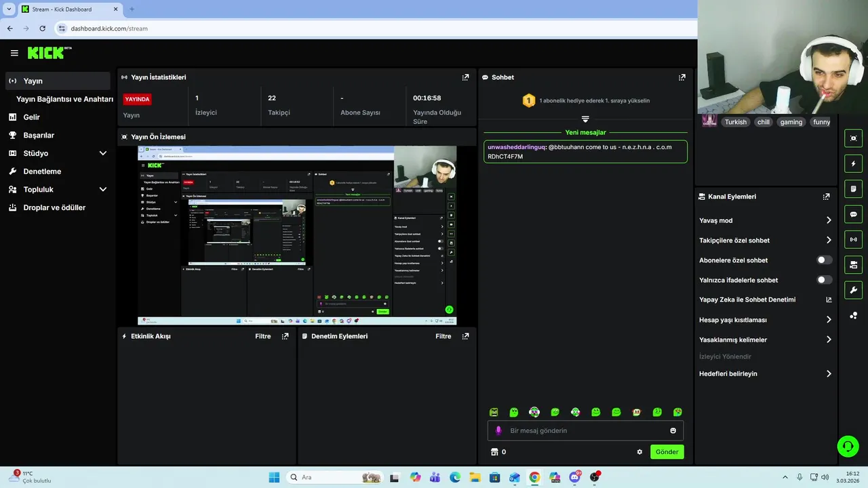Open the hamburger menu next to Kick logo

point(14,53)
